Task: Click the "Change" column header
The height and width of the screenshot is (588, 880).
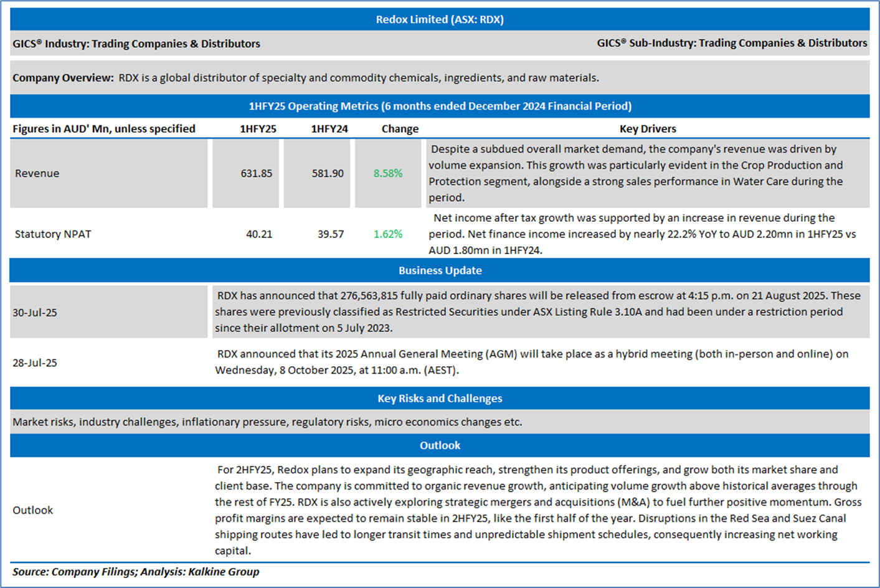Action: click(x=400, y=129)
